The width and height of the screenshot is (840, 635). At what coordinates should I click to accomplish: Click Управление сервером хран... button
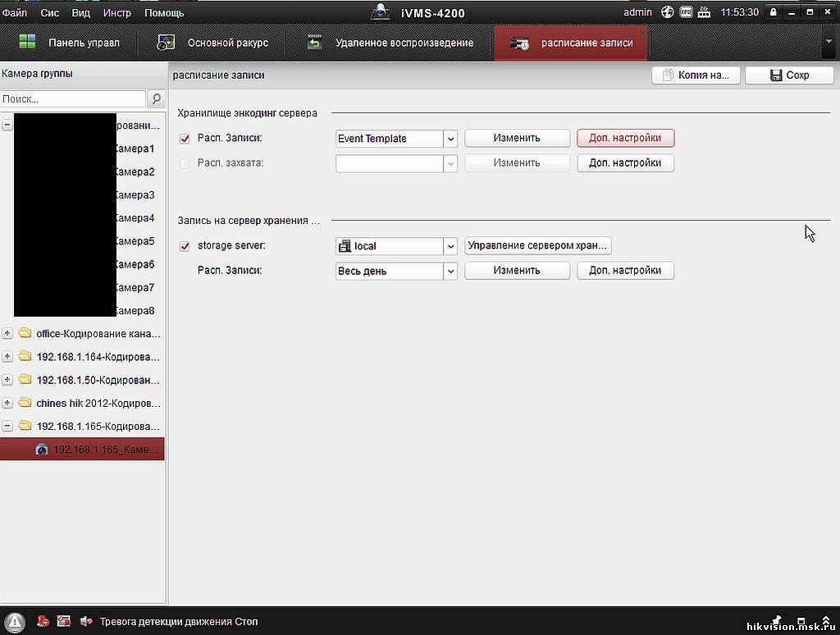(x=538, y=245)
